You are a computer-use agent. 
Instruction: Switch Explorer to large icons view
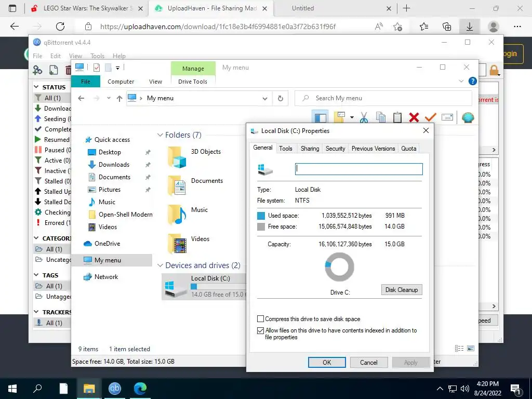[x=471, y=349]
